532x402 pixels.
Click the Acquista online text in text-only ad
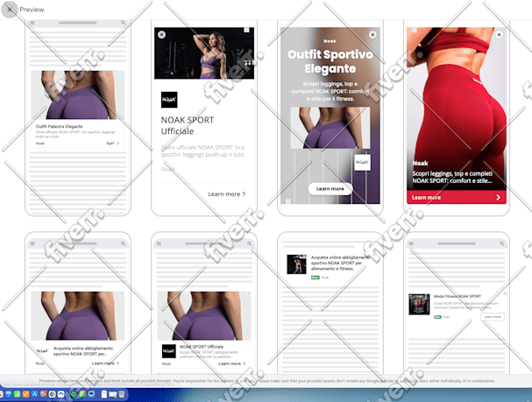(340, 263)
